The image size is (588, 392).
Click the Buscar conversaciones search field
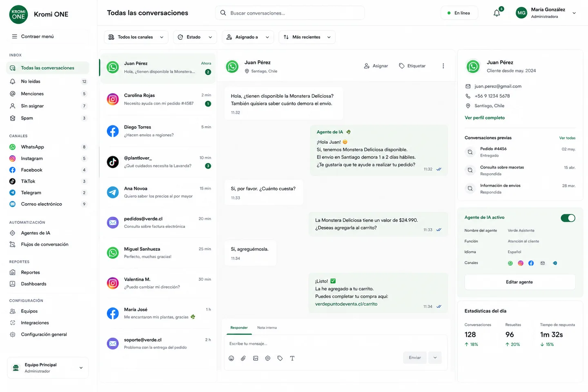(290, 13)
